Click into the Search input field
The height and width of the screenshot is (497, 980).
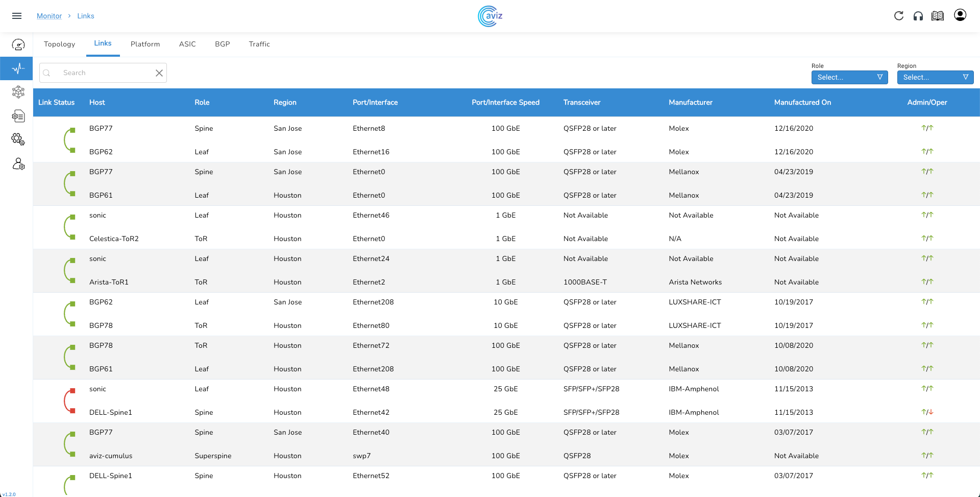point(105,73)
